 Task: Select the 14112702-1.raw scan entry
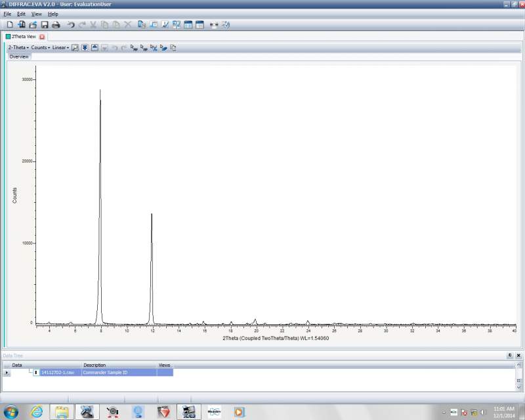pyautogui.click(x=57, y=373)
